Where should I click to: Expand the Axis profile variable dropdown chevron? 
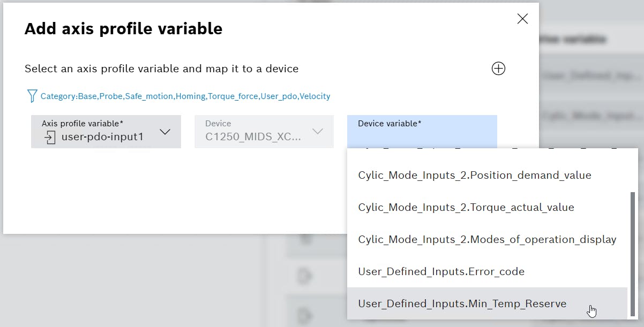(x=165, y=132)
